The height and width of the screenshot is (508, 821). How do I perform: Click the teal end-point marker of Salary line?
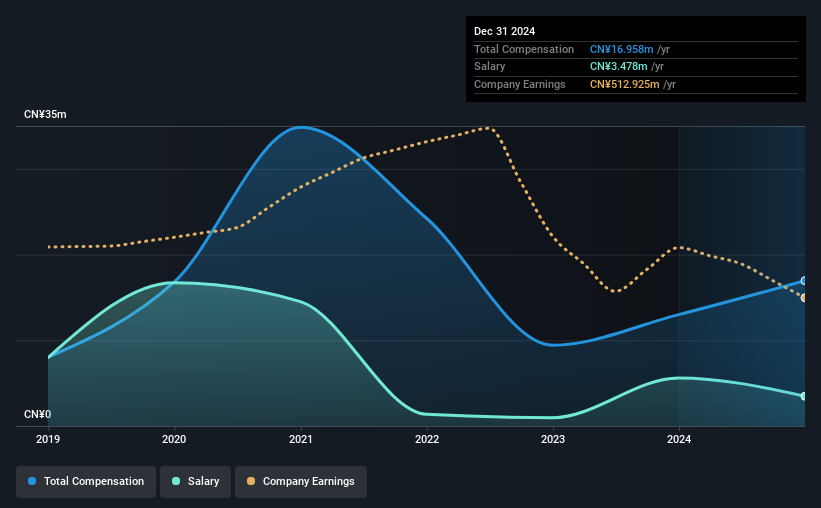coord(804,396)
